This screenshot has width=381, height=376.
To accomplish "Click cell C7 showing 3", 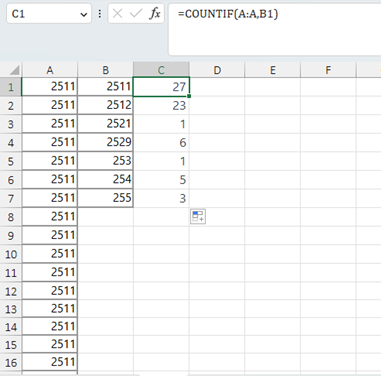I will click(161, 198).
